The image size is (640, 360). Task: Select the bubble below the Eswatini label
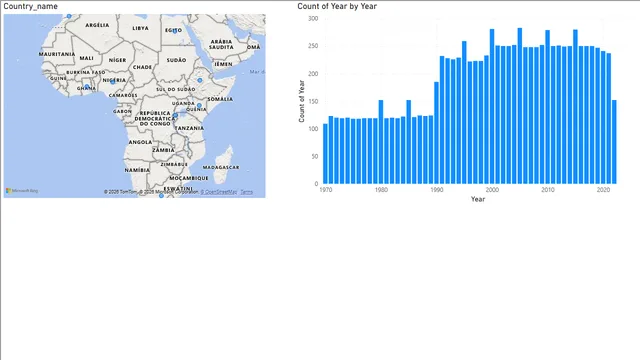coord(161,196)
